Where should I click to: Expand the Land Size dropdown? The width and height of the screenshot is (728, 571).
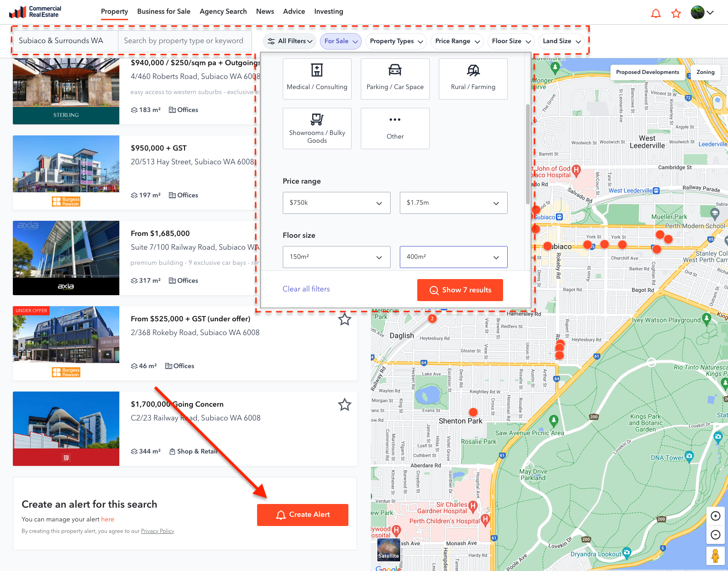coord(561,41)
